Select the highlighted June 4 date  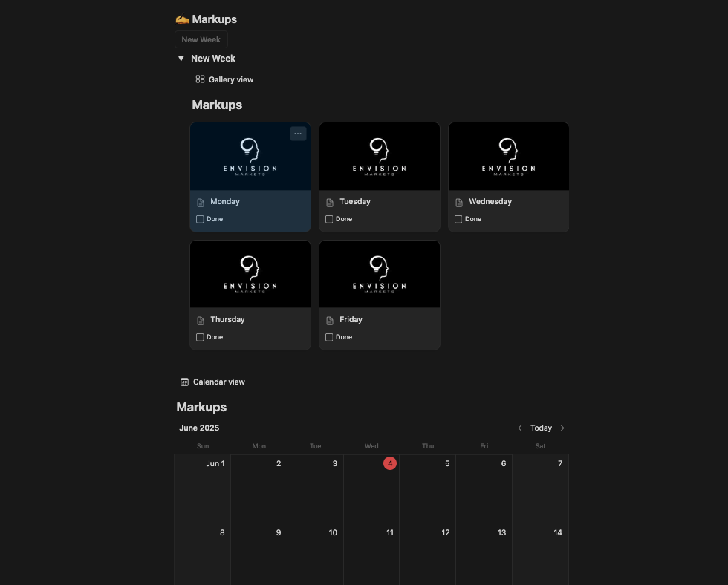(x=389, y=463)
